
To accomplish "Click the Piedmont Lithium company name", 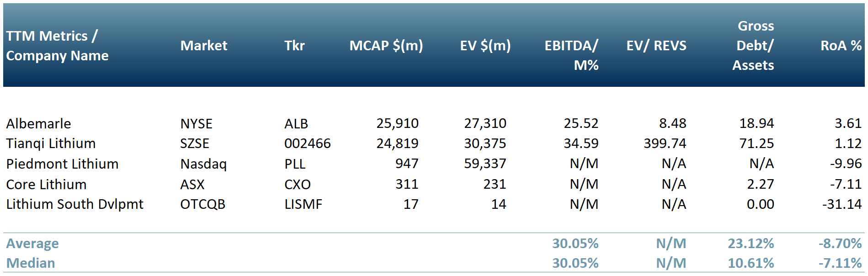I will (62, 164).
